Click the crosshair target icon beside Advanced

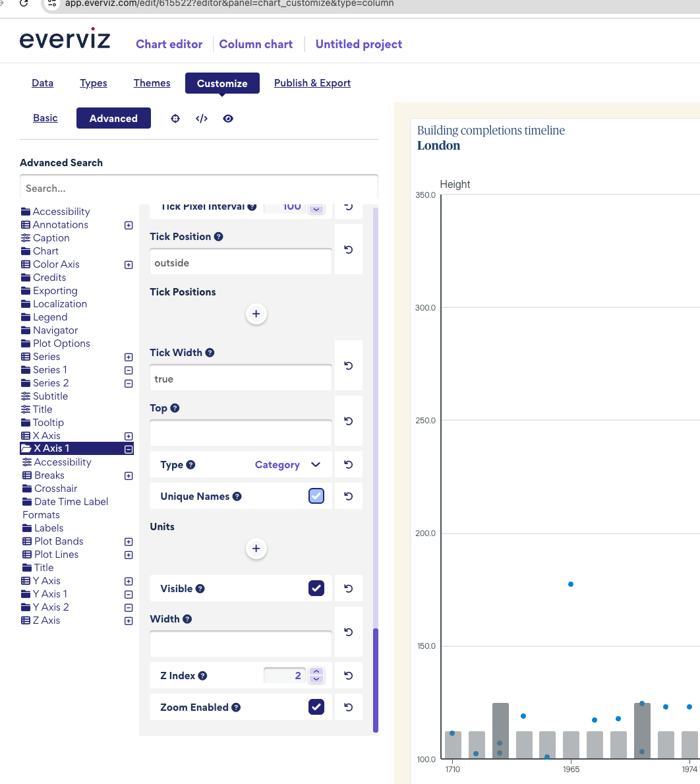click(x=175, y=119)
